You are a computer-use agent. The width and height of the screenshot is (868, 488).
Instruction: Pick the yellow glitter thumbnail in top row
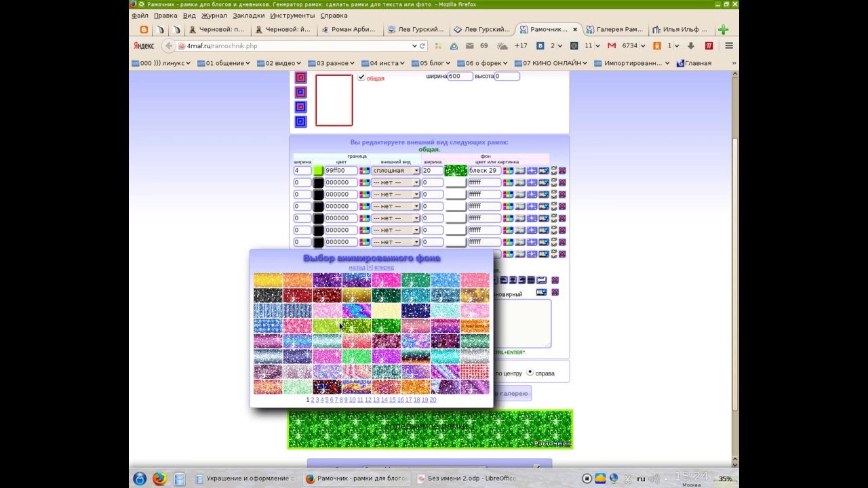click(268, 280)
